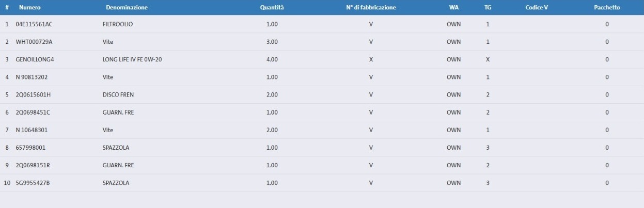The height and width of the screenshot is (208, 644).
Task: Select part number 2Q0698151R
Action: coord(33,165)
